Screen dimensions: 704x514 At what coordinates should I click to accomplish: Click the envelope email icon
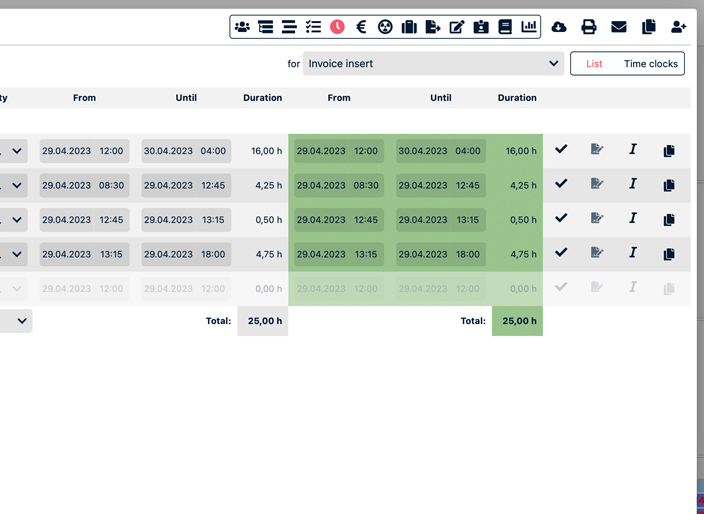click(x=619, y=27)
